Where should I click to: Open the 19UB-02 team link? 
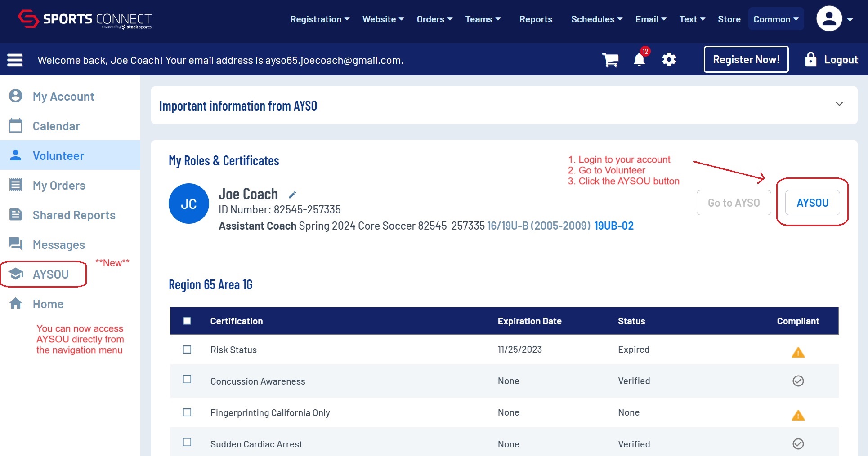(614, 226)
